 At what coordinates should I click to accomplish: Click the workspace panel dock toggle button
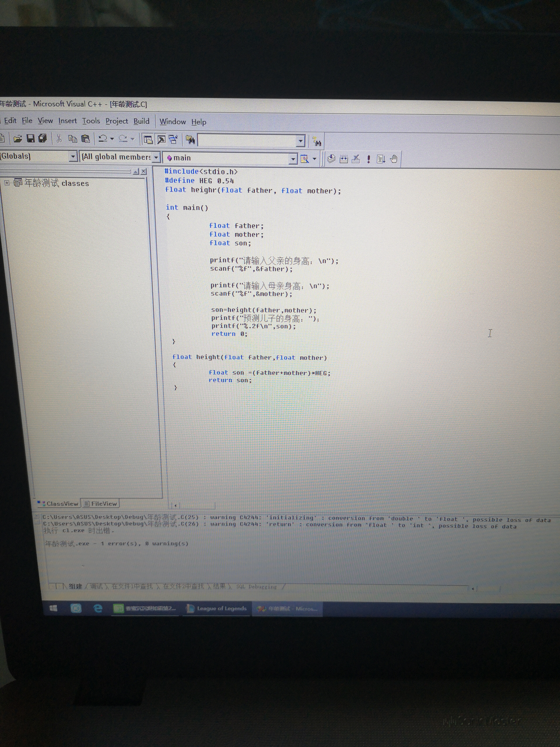(136, 172)
